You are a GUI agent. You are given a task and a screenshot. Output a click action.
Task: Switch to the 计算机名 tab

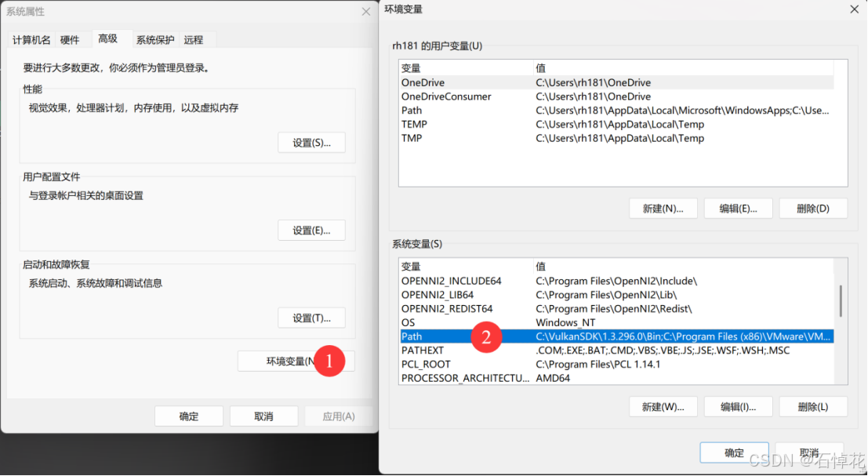click(31, 39)
